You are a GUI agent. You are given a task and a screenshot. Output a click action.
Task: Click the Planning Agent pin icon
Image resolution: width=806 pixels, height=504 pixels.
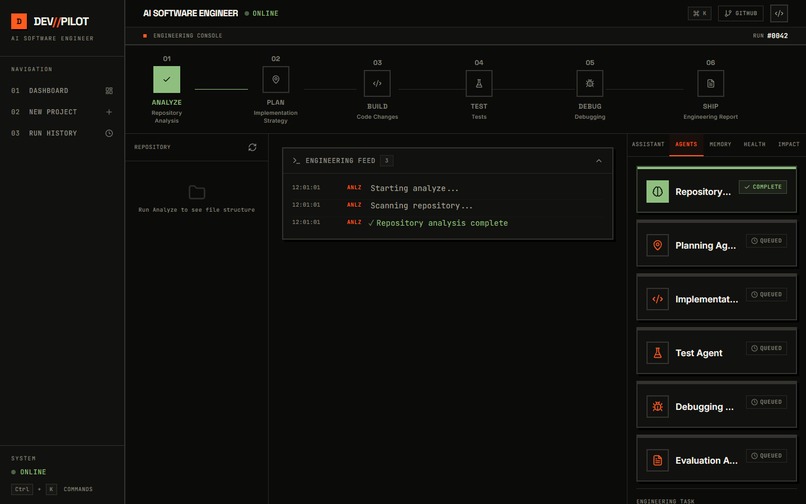[x=657, y=245]
